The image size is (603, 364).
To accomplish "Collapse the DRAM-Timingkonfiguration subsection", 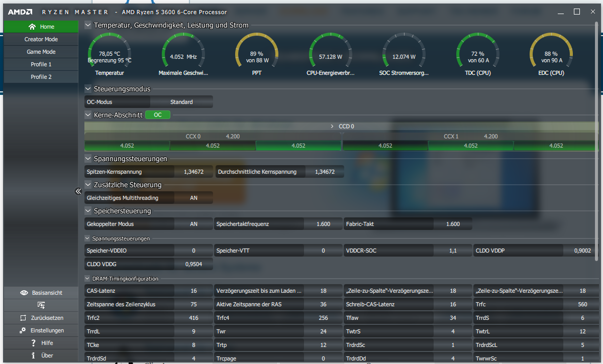I will tap(87, 279).
